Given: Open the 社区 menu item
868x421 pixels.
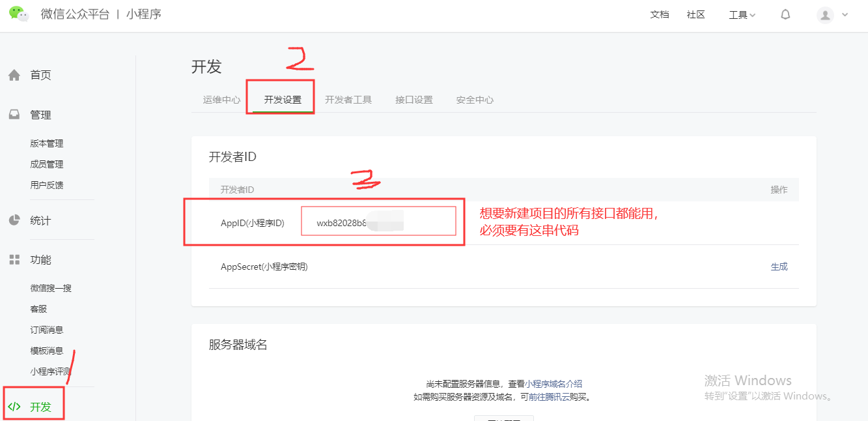Looking at the screenshot, I should point(695,14).
